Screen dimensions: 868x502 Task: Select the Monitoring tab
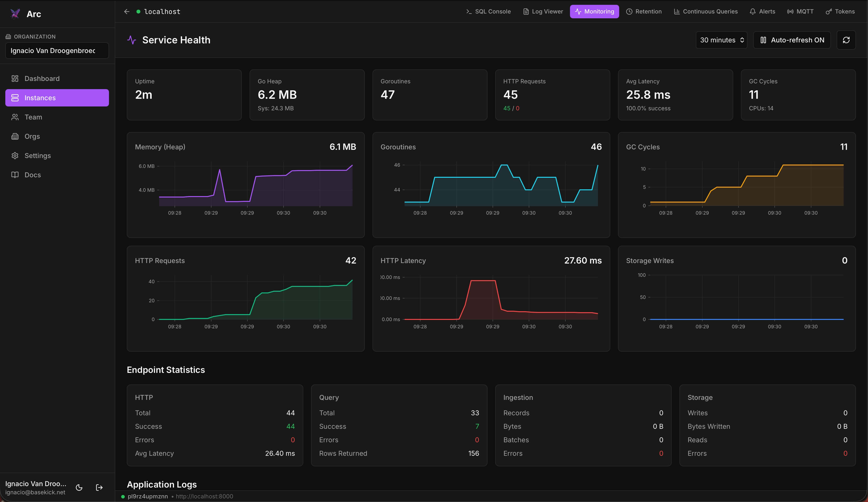(x=594, y=12)
